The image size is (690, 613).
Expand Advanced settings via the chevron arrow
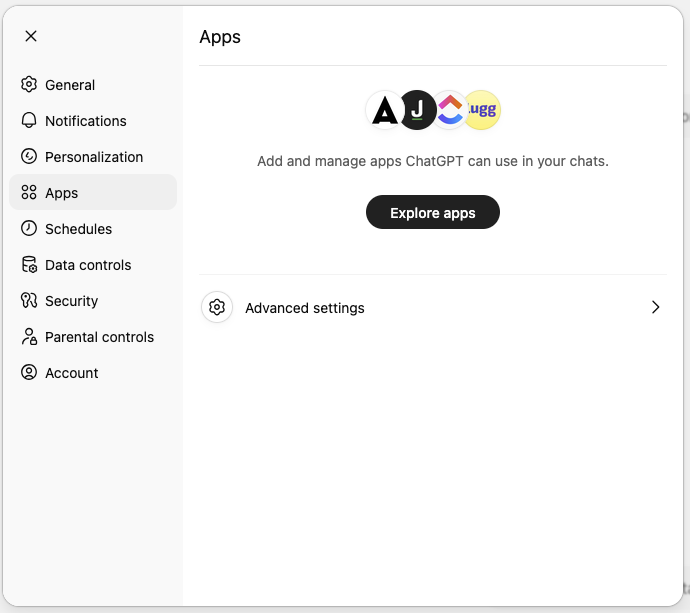tap(656, 307)
